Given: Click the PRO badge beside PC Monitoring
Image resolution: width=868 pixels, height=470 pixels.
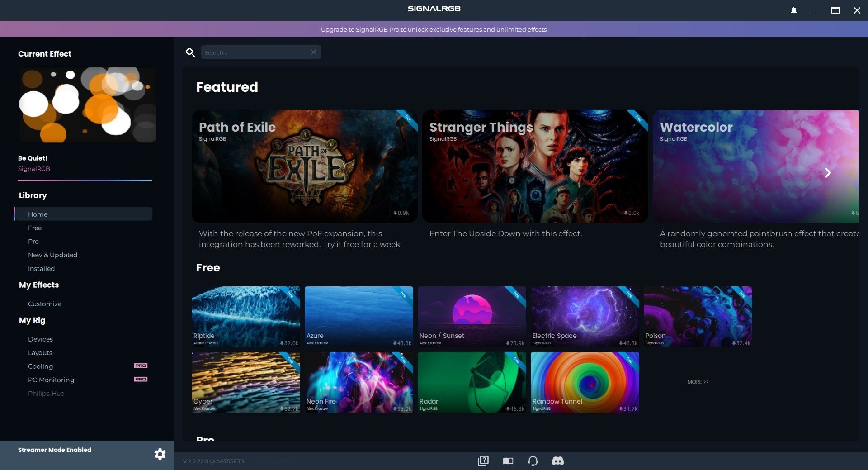Looking at the screenshot, I should (x=141, y=379).
